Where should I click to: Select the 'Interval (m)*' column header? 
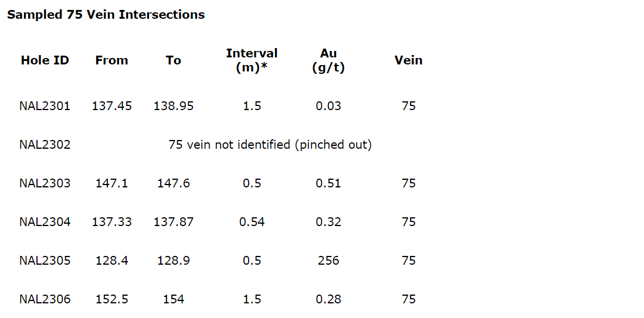[x=252, y=60]
